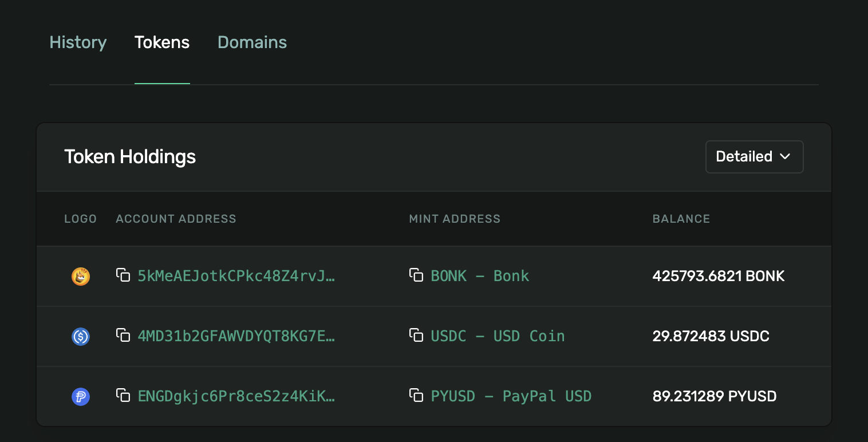Screen dimensions: 868x442
Task: Click the Bonk token logo
Action: coord(80,276)
